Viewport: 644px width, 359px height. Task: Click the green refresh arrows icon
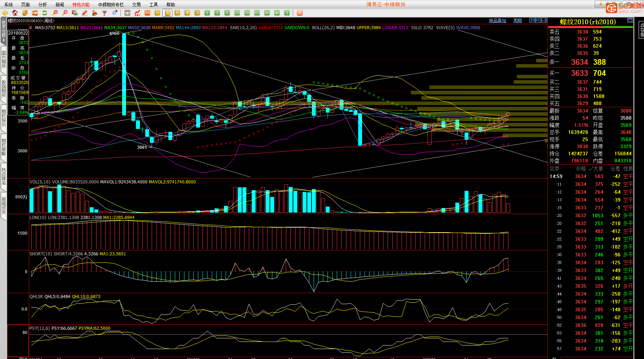45,13
